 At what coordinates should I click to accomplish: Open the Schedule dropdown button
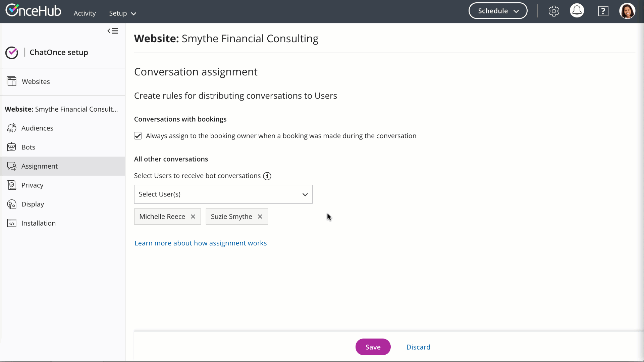[498, 11]
